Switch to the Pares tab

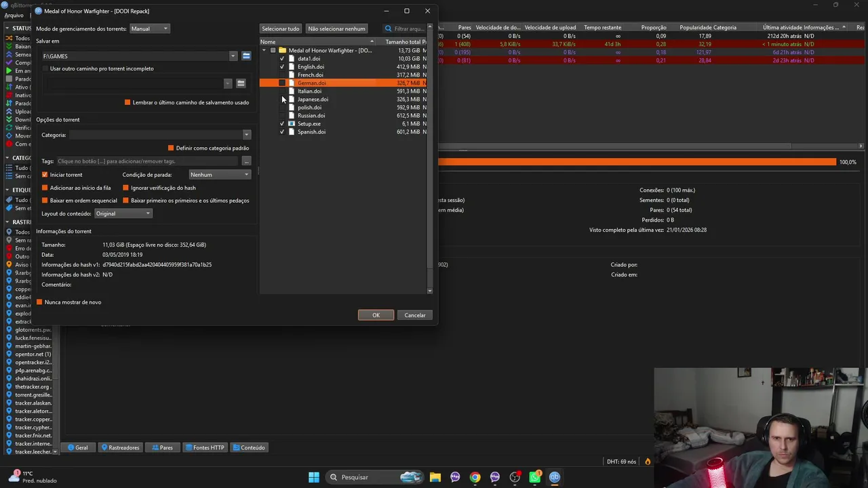(x=162, y=447)
